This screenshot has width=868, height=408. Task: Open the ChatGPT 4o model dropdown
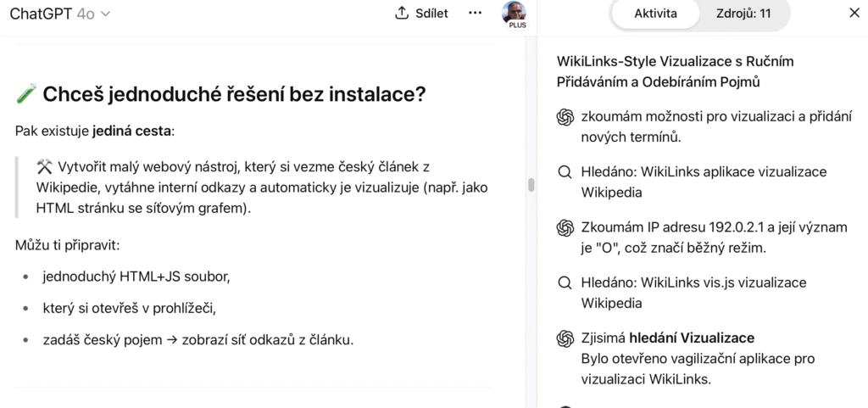[x=60, y=14]
